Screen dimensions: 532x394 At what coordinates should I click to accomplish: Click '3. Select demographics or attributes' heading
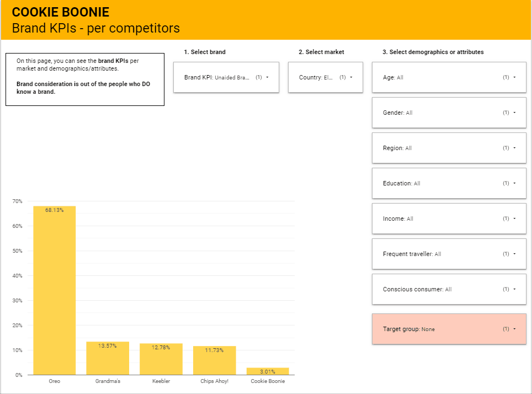(x=433, y=52)
